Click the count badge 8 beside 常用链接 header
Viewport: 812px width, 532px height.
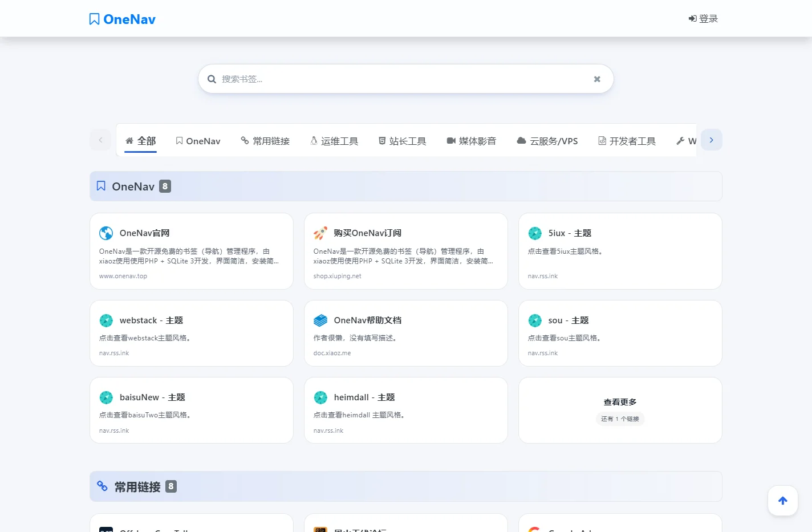pos(171,486)
